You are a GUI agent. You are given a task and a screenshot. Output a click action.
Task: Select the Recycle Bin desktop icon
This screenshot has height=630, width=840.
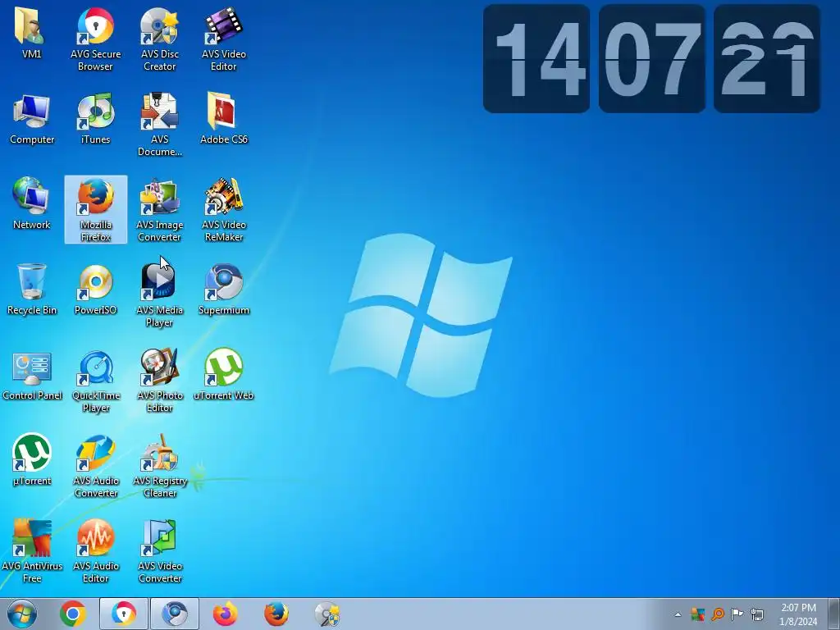point(32,290)
